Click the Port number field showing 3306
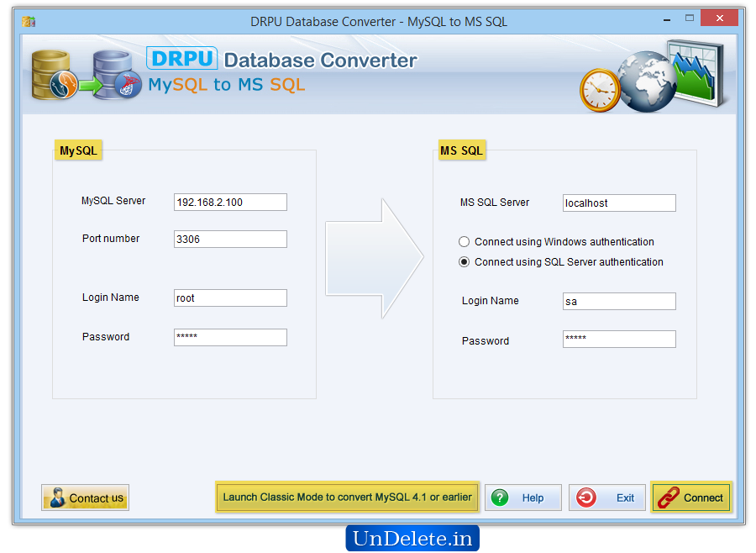Image resolution: width=756 pixels, height=553 pixels. click(x=230, y=239)
